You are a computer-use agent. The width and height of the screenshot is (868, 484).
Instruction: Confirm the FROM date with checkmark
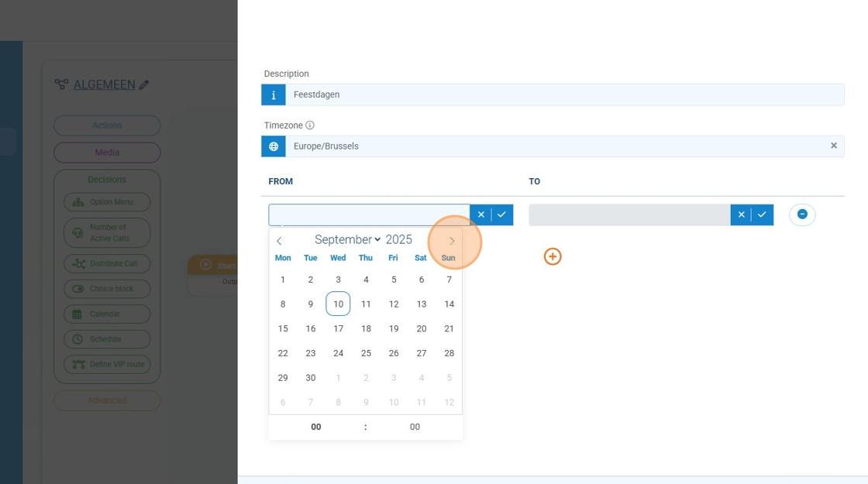pos(502,215)
